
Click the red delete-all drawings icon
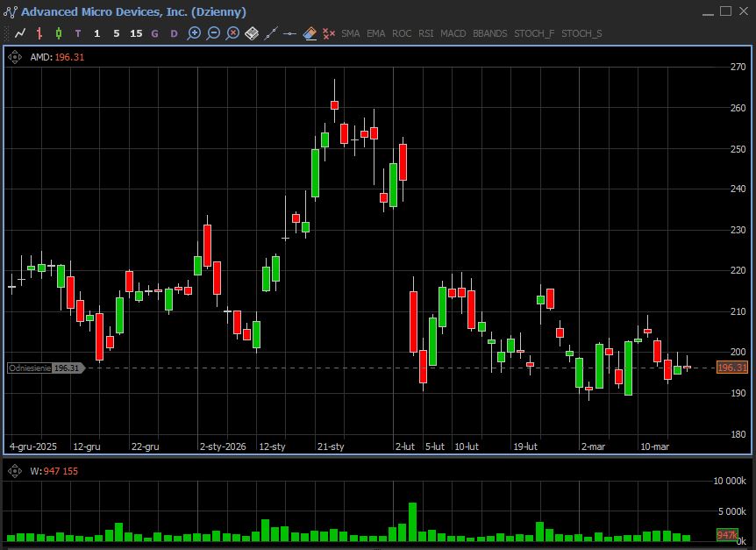click(x=329, y=33)
